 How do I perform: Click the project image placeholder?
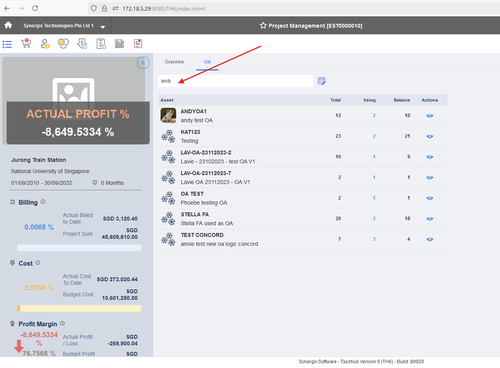click(x=73, y=91)
